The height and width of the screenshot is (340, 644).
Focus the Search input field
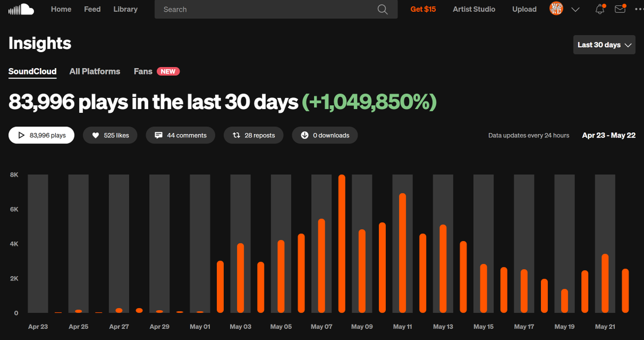pyautogui.click(x=276, y=9)
